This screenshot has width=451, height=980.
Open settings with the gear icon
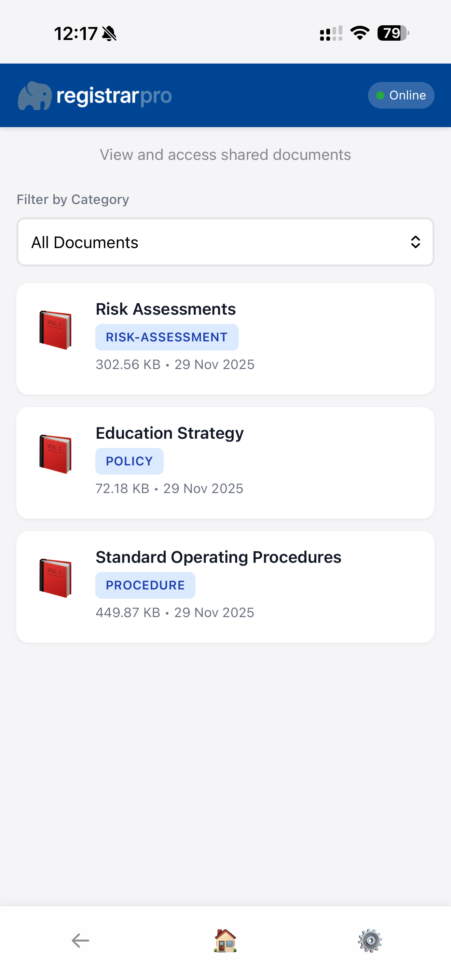pyautogui.click(x=370, y=940)
